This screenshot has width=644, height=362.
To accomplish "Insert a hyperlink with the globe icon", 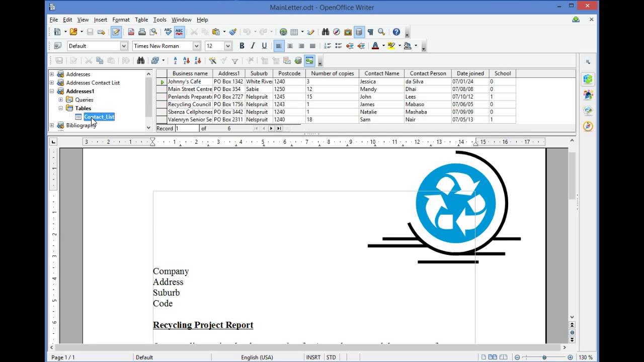I will [283, 32].
